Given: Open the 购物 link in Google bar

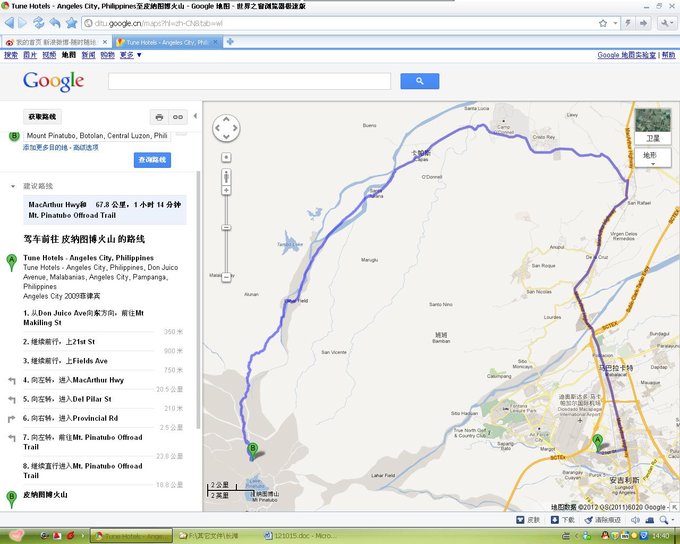Looking at the screenshot, I should click(x=107, y=55).
